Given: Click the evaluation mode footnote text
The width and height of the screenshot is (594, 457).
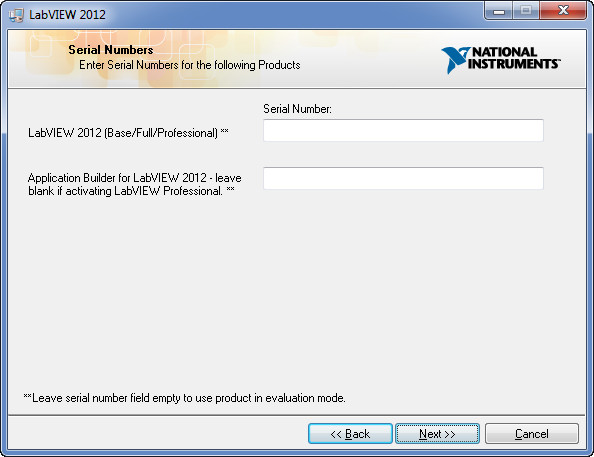Looking at the screenshot, I should point(184,398).
